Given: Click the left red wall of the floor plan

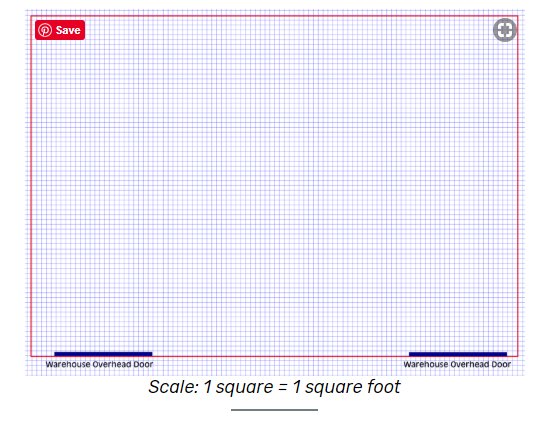Looking at the screenshot, I should click(x=31, y=186).
